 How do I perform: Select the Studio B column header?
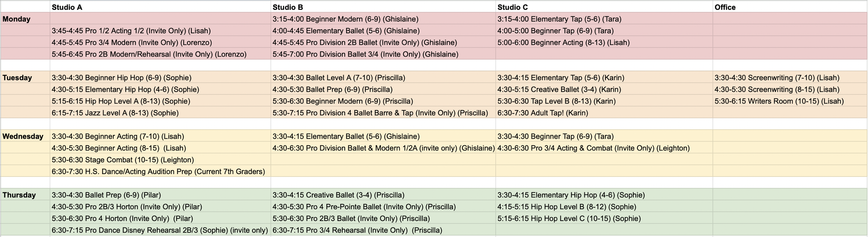(383, 7)
